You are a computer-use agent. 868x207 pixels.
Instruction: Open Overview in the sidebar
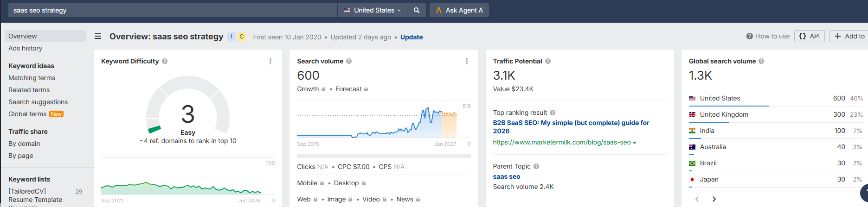click(x=45, y=36)
